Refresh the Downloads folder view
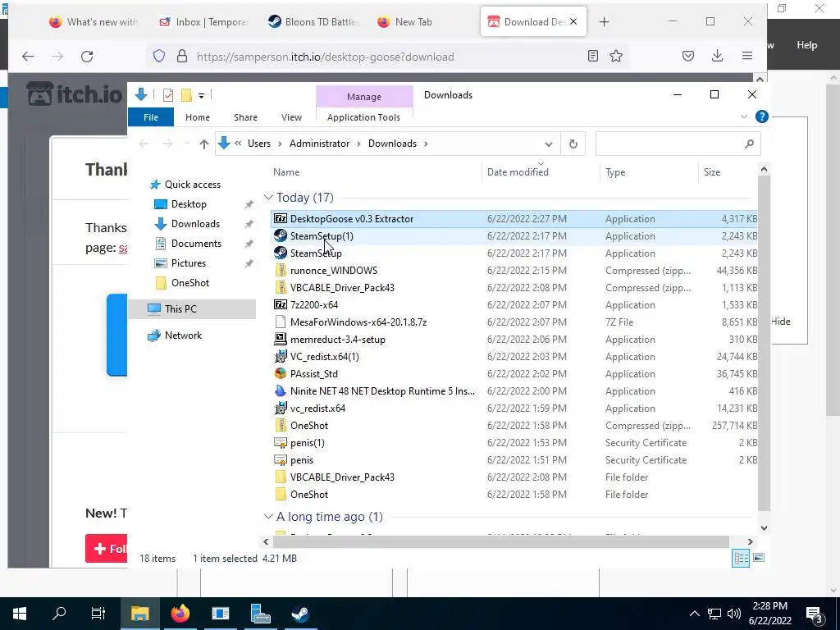840x630 pixels. pos(573,144)
